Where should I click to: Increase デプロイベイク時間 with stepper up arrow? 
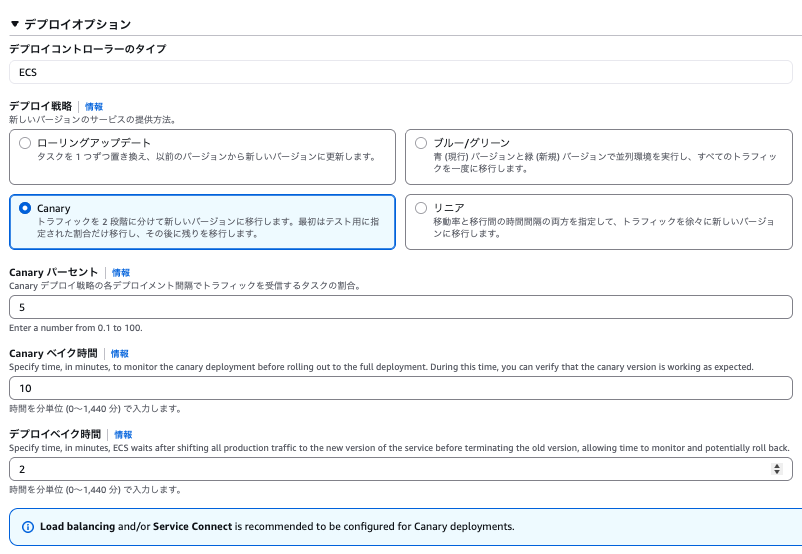point(778,465)
